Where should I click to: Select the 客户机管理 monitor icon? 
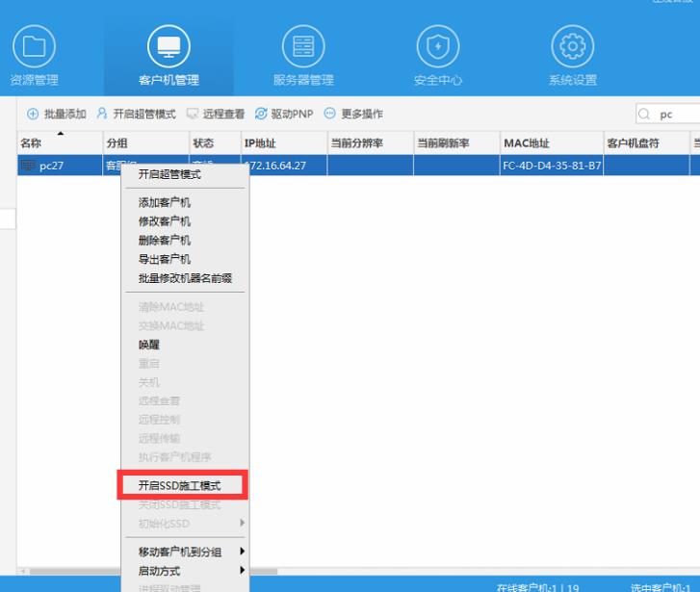(x=169, y=45)
